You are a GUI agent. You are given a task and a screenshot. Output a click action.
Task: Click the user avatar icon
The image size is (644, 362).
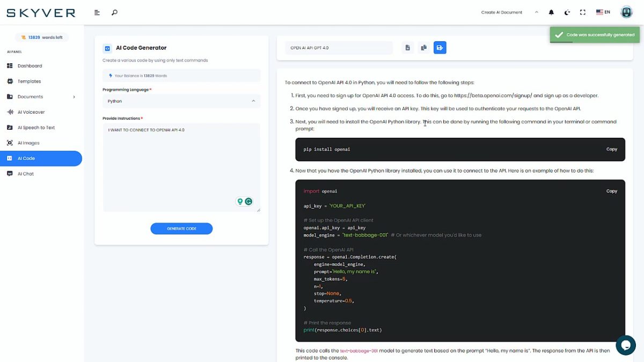pyautogui.click(x=626, y=12)
